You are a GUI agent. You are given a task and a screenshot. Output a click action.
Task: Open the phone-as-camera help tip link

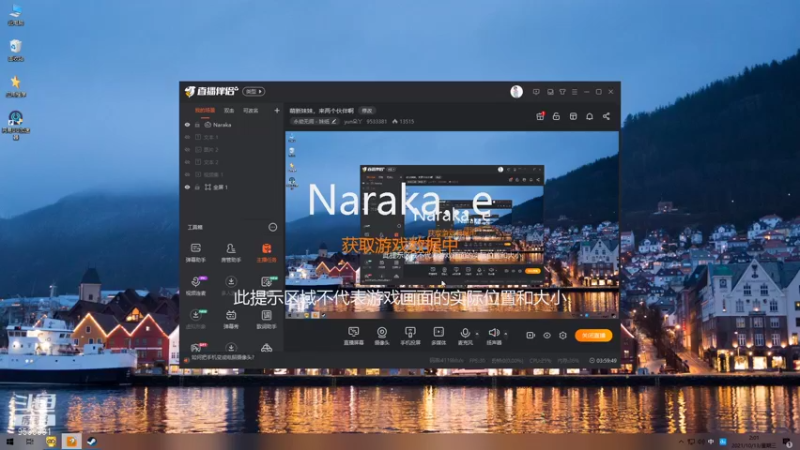223,358
